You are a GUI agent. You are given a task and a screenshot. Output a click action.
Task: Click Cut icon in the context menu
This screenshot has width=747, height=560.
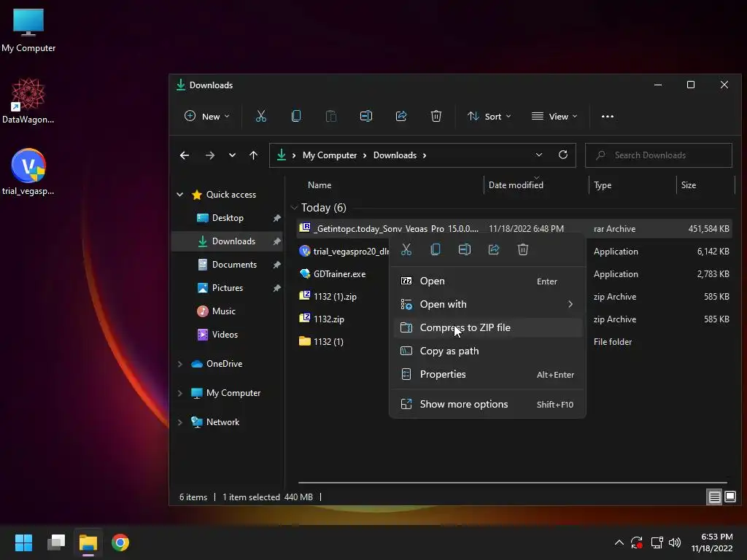[x=406, y=249]
